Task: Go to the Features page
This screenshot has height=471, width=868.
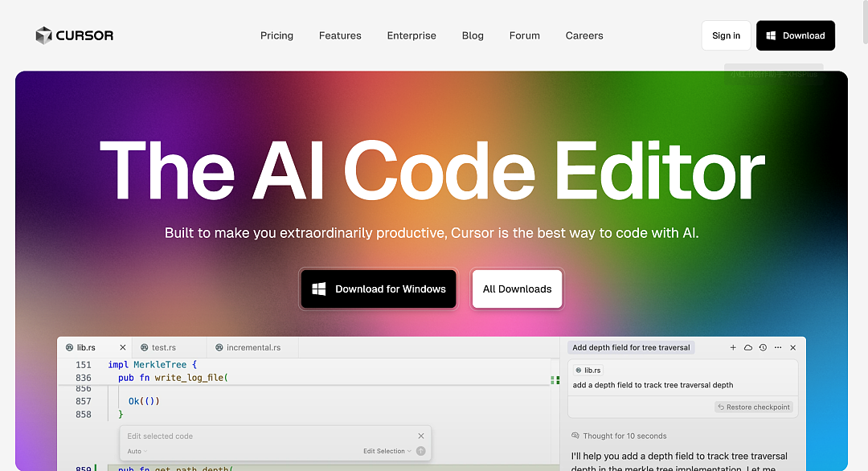Action: coord(340,35)
